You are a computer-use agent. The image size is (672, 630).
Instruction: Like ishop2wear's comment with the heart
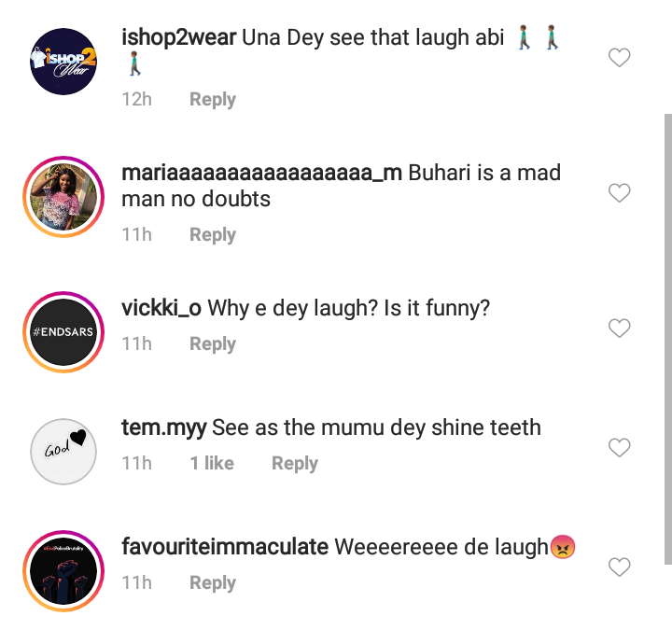coord(619,59)
